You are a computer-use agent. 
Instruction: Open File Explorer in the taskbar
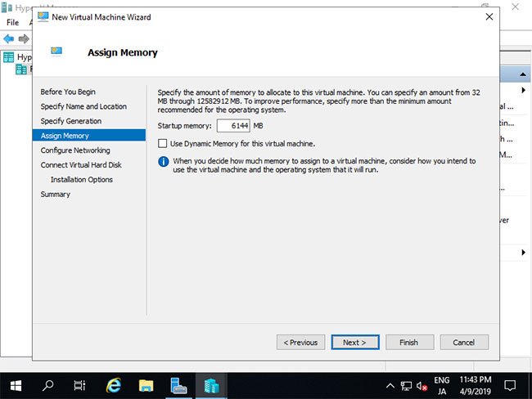(146, 386)
